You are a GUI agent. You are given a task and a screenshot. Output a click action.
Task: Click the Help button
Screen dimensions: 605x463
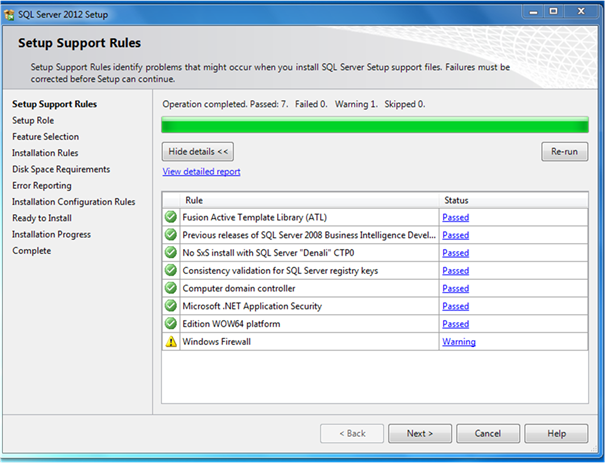556,434
